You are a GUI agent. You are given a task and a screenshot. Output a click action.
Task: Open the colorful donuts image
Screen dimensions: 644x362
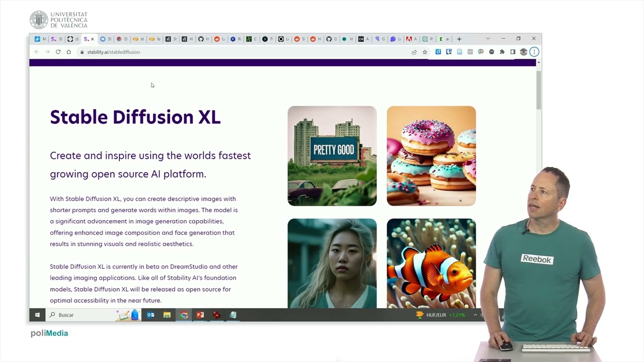tap(431, 156)
